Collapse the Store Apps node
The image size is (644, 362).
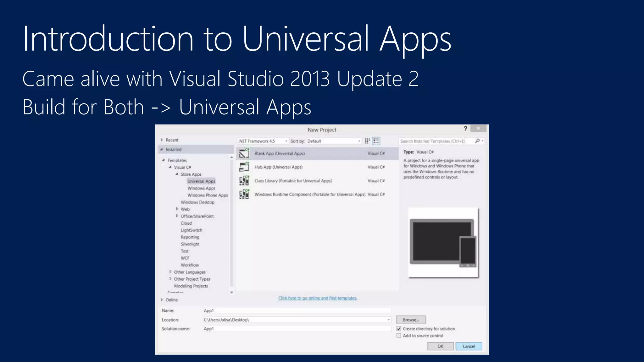177,174
